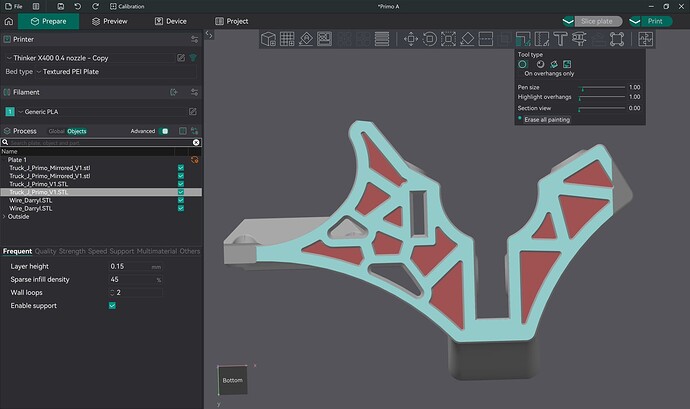Viewport: 690px width, 409px height.
Task: Click the printer preset edit icon
Action: (x=180, y=58)
